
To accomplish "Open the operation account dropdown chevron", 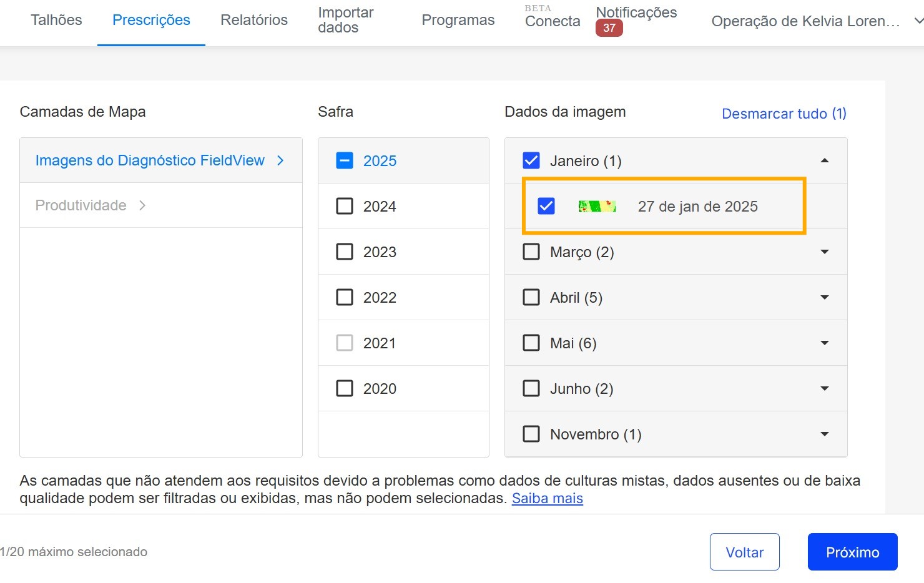I will [918, 21].
